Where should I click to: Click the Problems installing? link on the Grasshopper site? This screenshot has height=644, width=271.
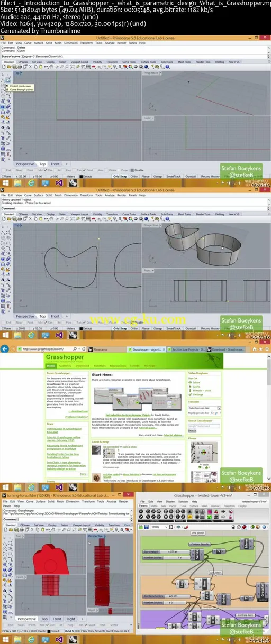point(77,417)
